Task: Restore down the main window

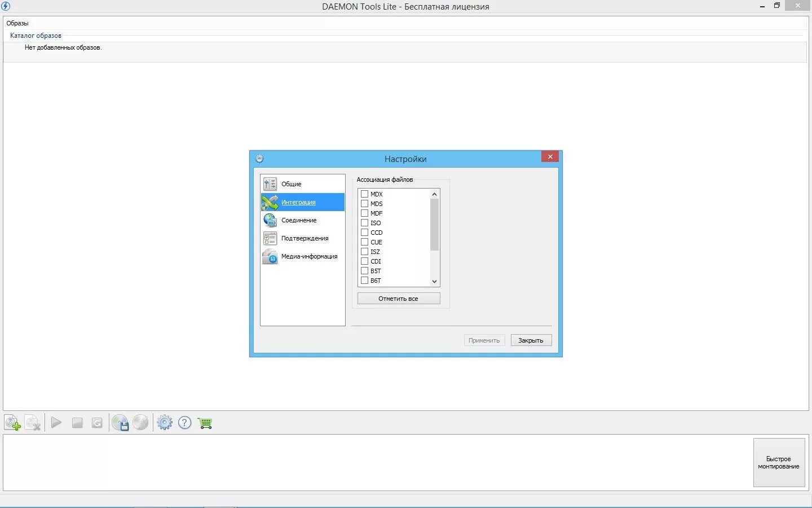Action: [x=777, y=6]
